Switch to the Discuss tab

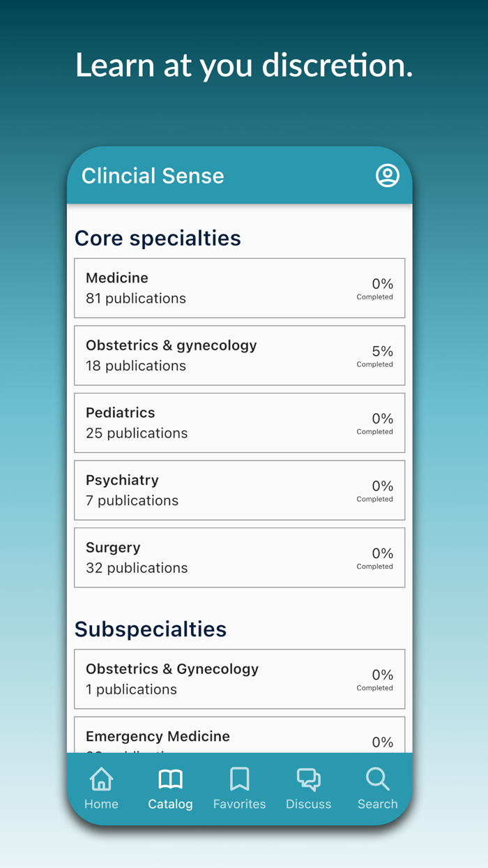[308, 788]
